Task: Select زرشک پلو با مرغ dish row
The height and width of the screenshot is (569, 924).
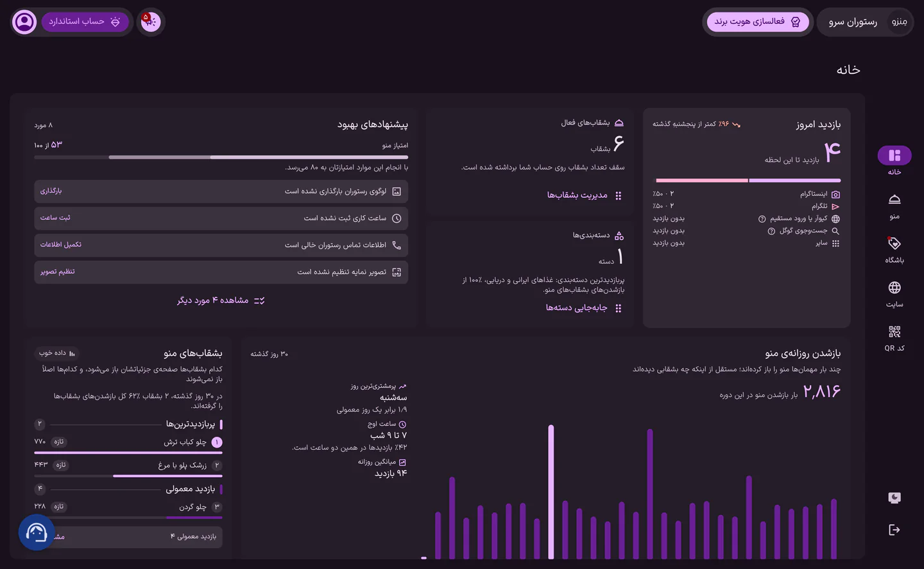Action: coord(128,468)
